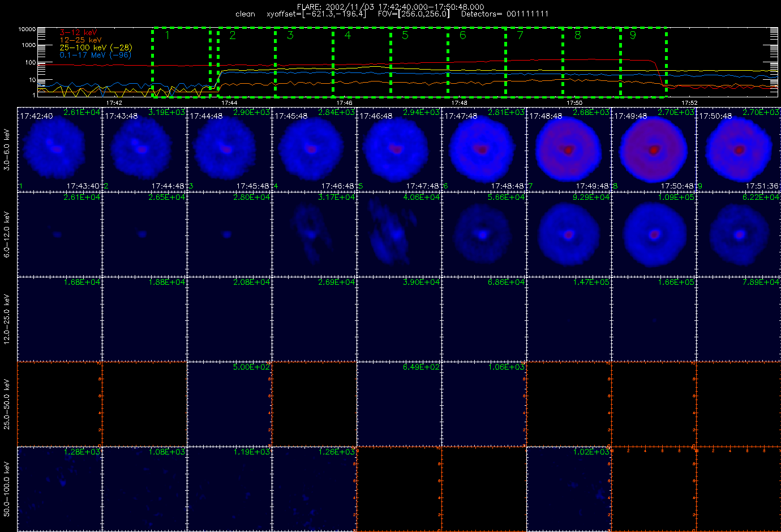This screenshot has width=781, height=532.
Task: Open the 6.0-12.0 keV image labeled 1.09E+05
Action: tap(654, 234)
